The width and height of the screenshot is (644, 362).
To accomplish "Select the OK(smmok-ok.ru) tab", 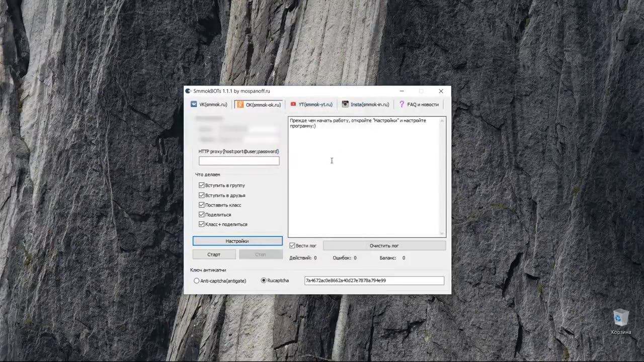I will click(259, 105).
